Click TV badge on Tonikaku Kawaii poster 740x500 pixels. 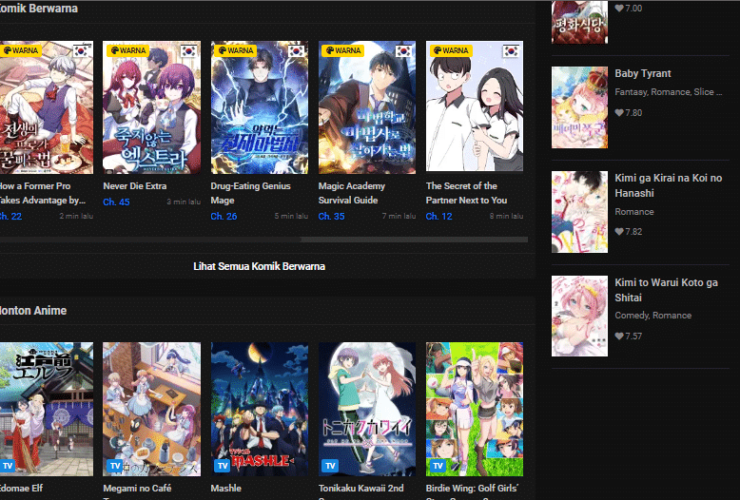[x=330, y=466]
